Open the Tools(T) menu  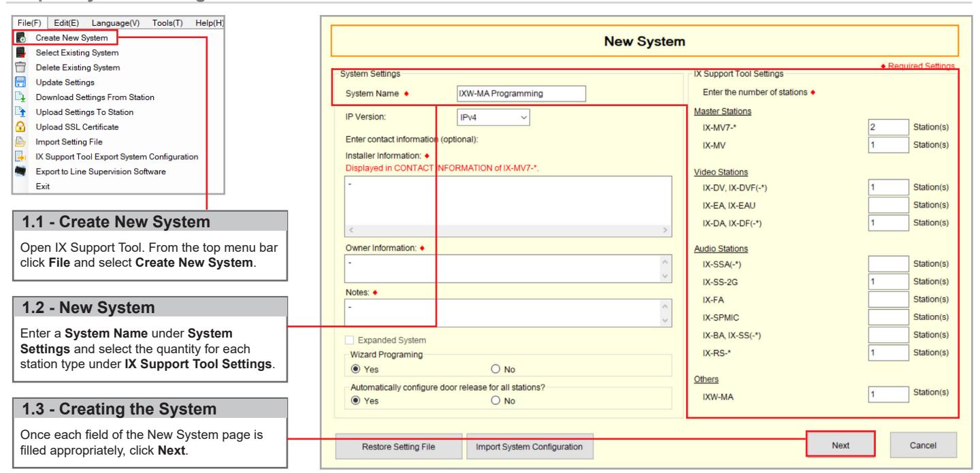(167, 22)
